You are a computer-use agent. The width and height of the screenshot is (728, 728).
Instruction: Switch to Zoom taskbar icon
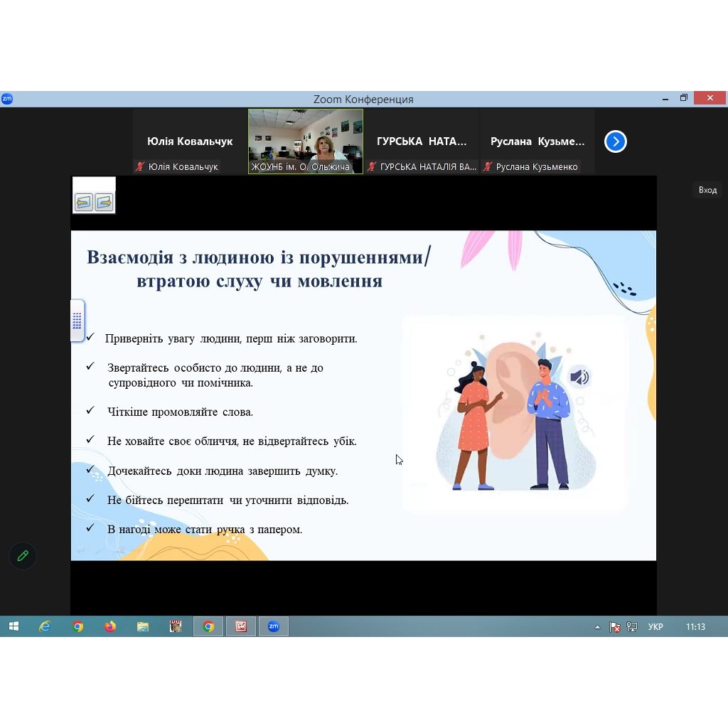tap(274, 626)
